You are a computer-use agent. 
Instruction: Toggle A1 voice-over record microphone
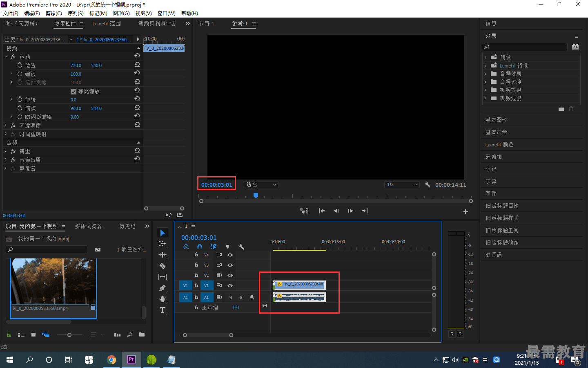[252, 297]
